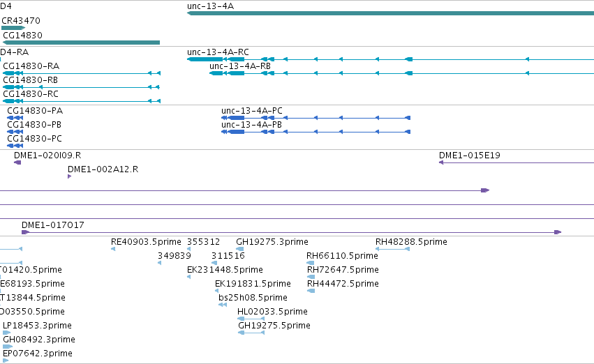Click EST EK231448.5prime
This screenshot has width=594, height=364.
[188, 277]
